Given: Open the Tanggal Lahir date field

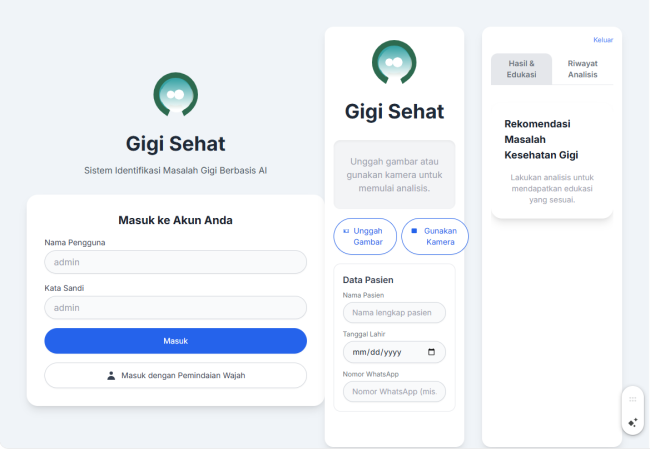Looking at the screenshot, I should point(394,352).
